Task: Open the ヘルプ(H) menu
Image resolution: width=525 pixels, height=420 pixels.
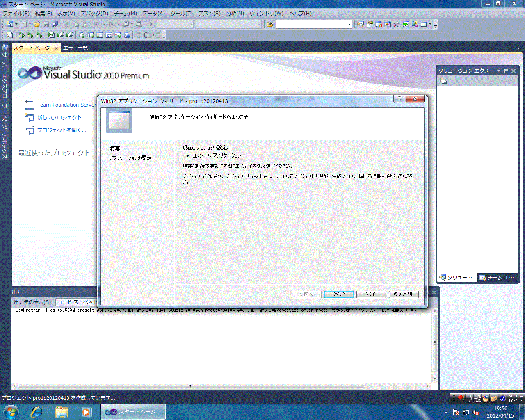Action: (x=300, y=13)
